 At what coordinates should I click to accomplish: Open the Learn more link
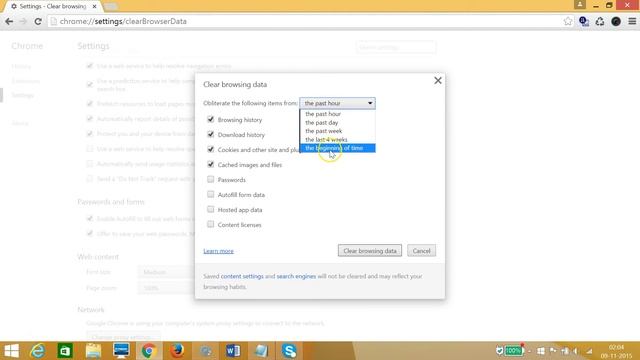pos(218,251)
